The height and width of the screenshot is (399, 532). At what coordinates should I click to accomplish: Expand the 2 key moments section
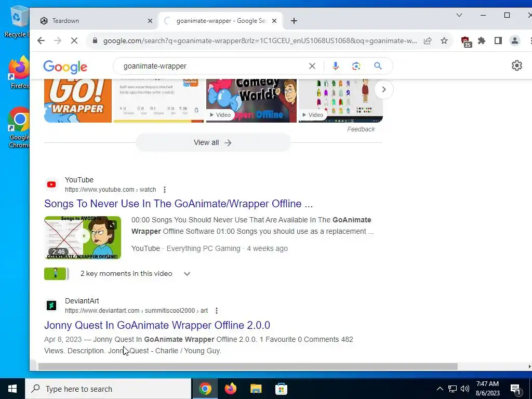coord(187,274)
